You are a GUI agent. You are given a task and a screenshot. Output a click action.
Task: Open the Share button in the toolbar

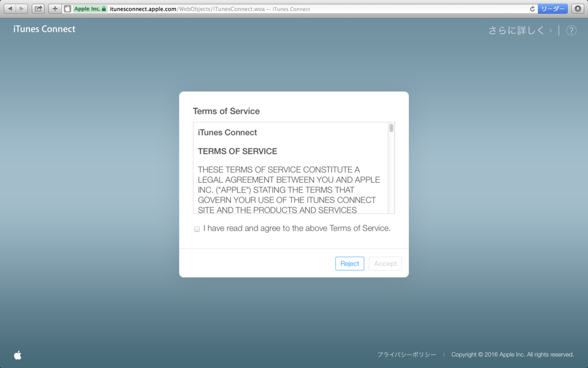pyautogui.click(x=38, y=9)
